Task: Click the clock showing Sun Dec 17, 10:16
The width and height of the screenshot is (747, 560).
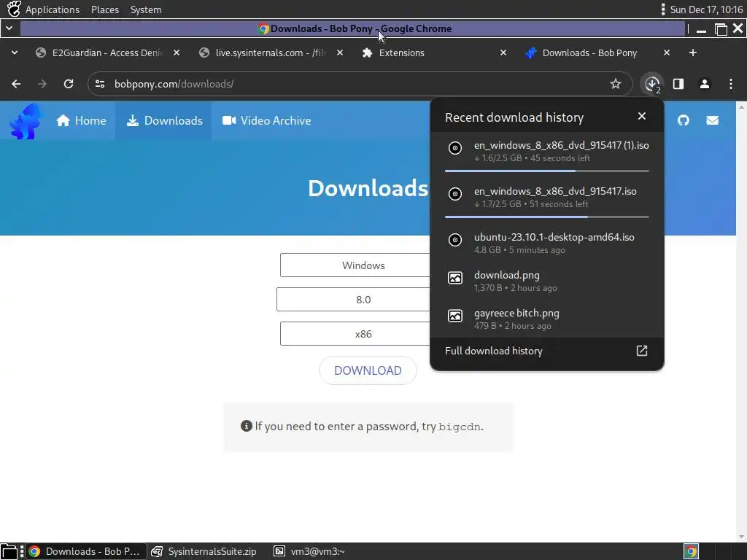Action: [706, 9]
